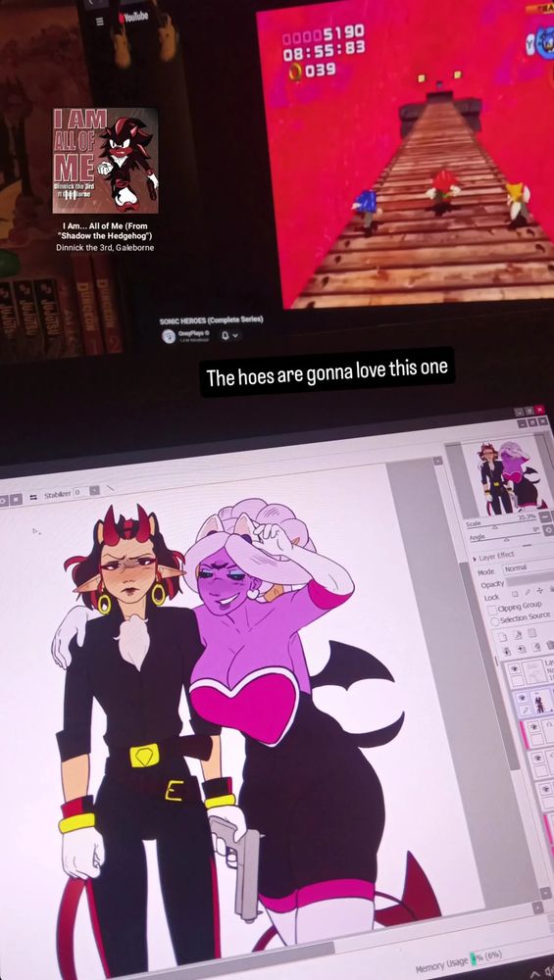Expand the Layer Effect section
The image size is (554, 980).
[494, 556]
